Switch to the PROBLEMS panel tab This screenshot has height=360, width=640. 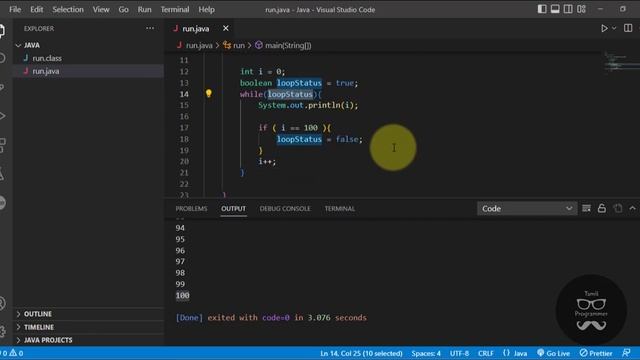pos(191,209)
